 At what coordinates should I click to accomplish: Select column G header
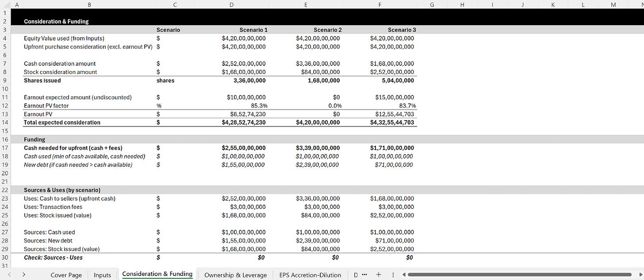(x=432, y=4)
